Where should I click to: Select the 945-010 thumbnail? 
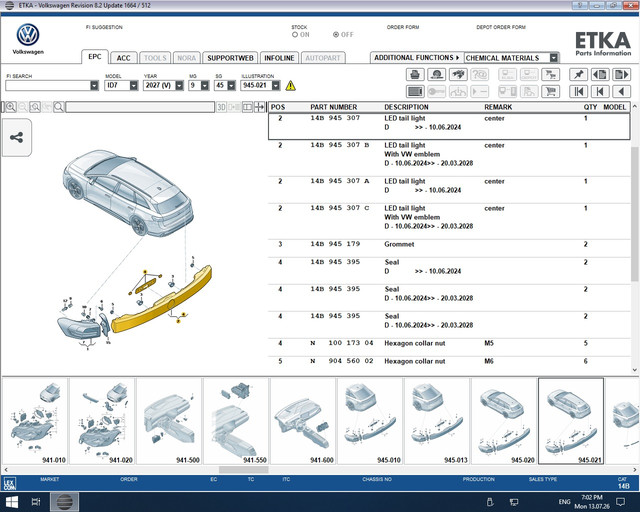370,421
